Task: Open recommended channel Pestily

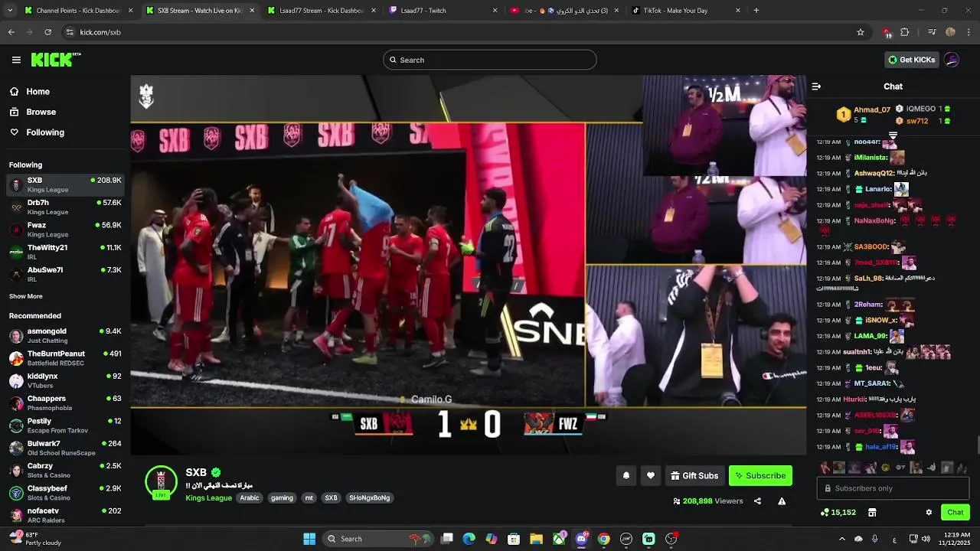Action: (x=65, y=425)
